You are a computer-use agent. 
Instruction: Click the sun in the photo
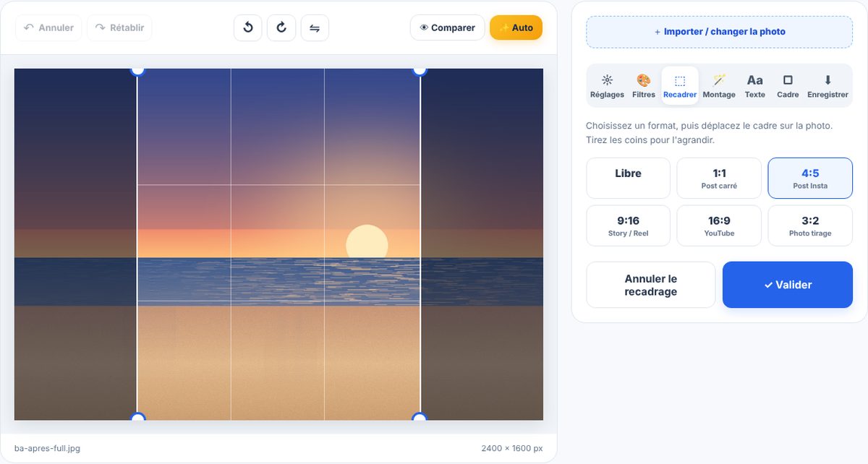click(x=367, y=241)
